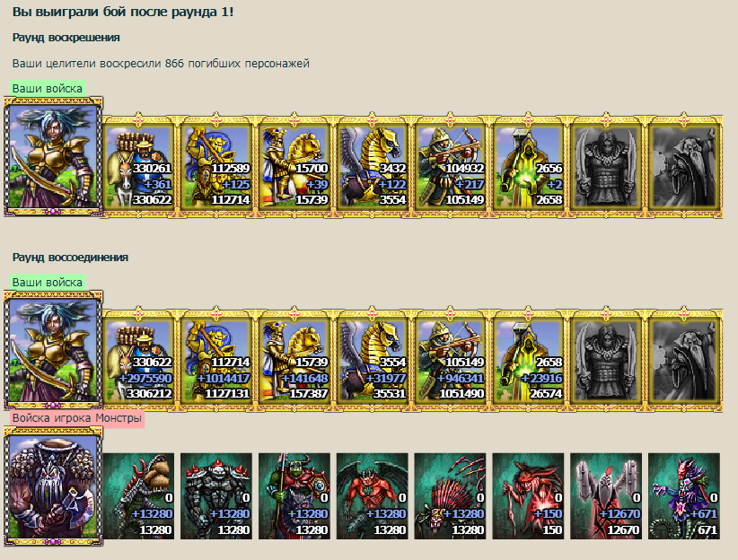This screenshot has height=560, width=738.
Task: Click the greyed-out dual-sword warrior slot in the resurrection round
Action: [x=606, y=166]
